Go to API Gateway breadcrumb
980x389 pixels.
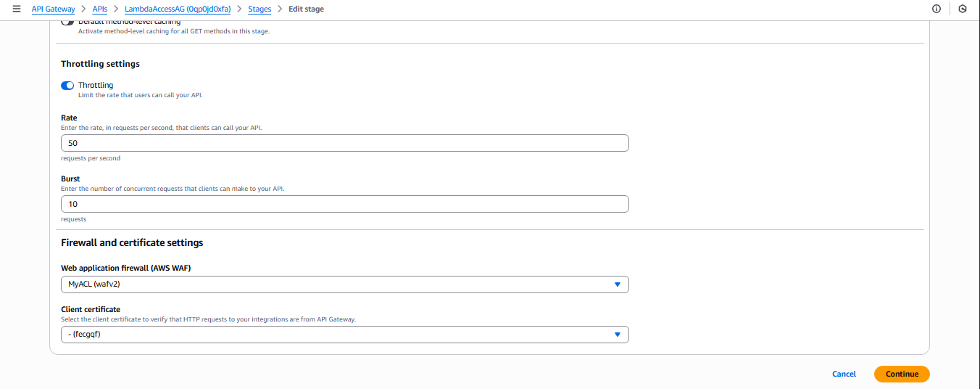click(53, 9)
